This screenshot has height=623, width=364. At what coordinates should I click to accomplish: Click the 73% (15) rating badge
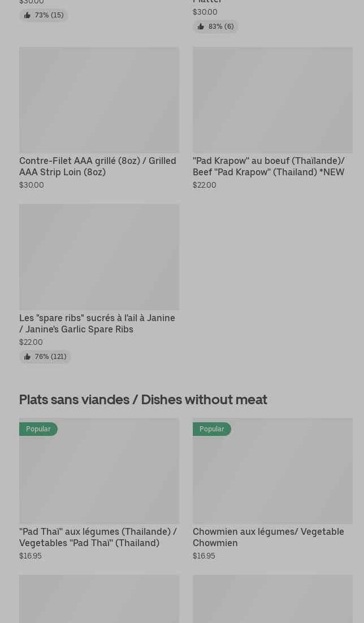point(44,15)
